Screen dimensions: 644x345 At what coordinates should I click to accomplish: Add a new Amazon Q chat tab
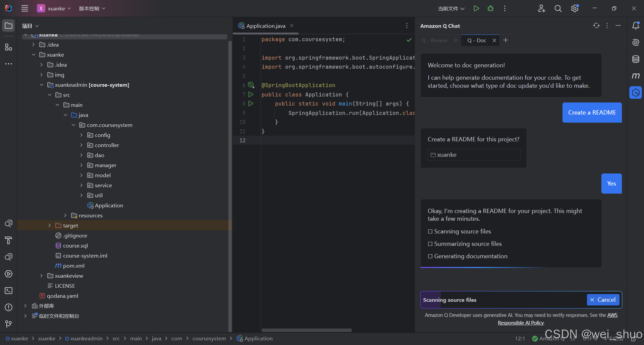(505, 40)
